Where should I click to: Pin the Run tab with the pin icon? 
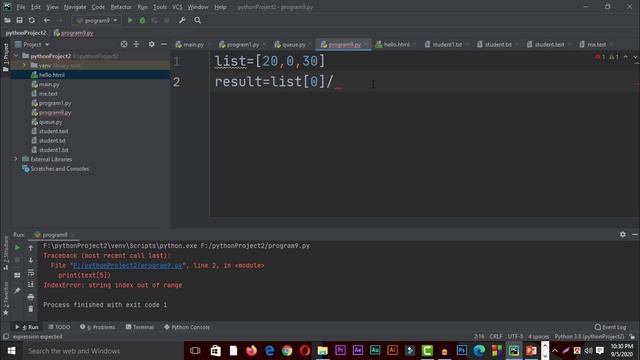[x=17, y=291]
